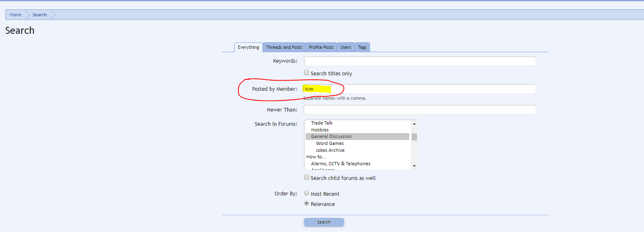Open the Everything search tab
The width and height of the screenshot is (644, 232).
248,47
